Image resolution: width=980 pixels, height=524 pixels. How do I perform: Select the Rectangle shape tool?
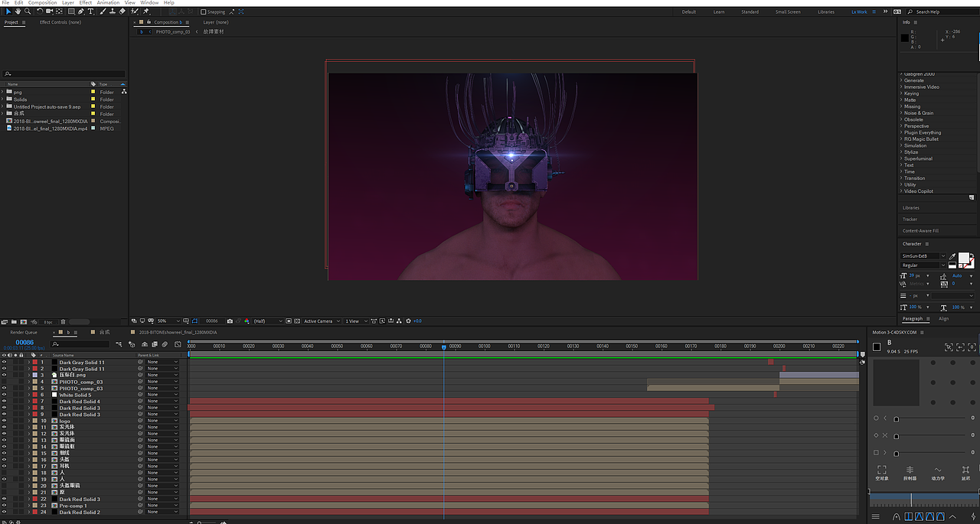tap(71, 11)
